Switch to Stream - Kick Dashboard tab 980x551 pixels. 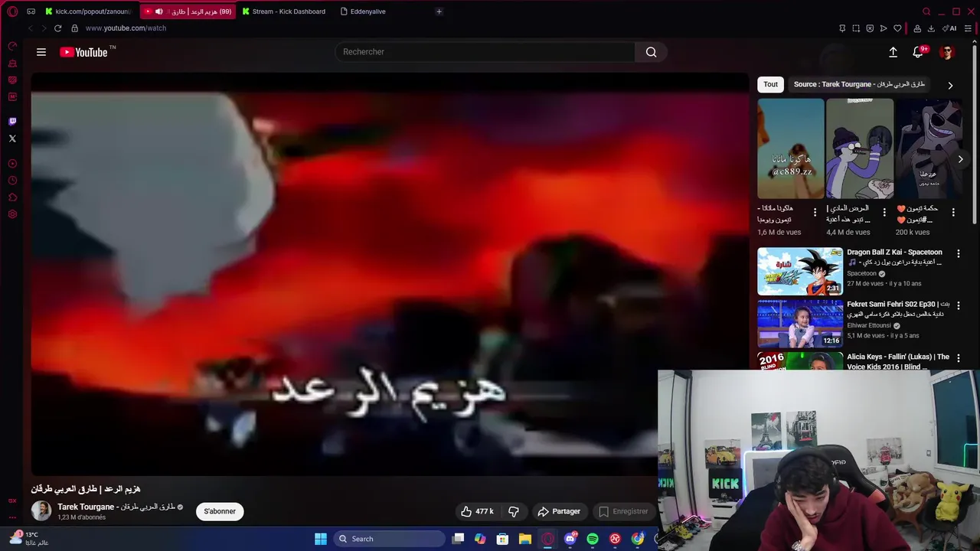[x=285, y=11]
